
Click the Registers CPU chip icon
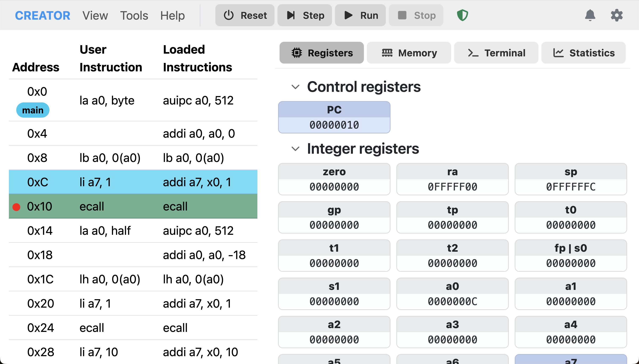click(x=296, y=53)
